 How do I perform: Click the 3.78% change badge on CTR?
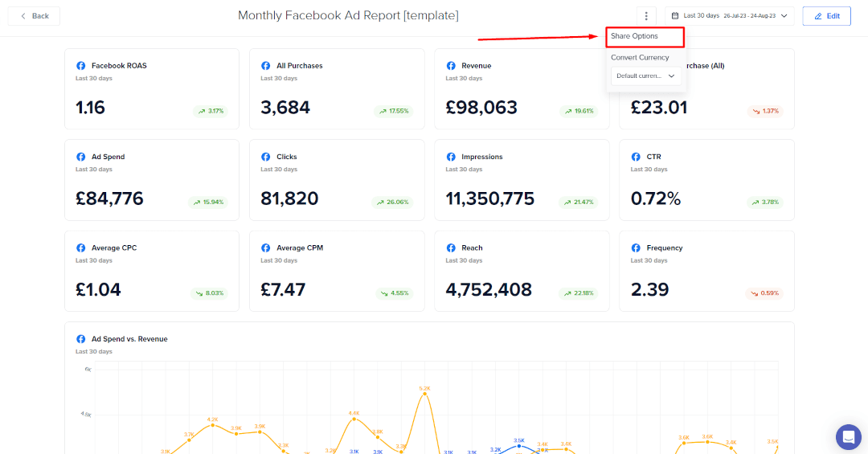(x=765, y=202)
